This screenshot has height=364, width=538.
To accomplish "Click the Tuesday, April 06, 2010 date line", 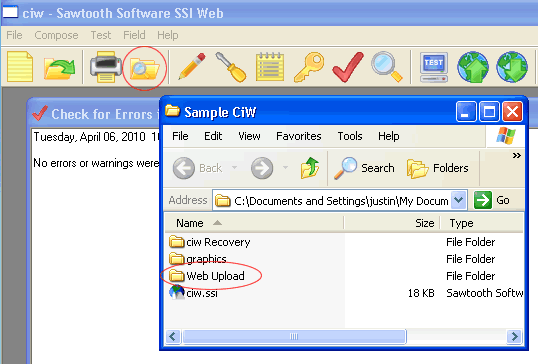I will click(96, 137).
